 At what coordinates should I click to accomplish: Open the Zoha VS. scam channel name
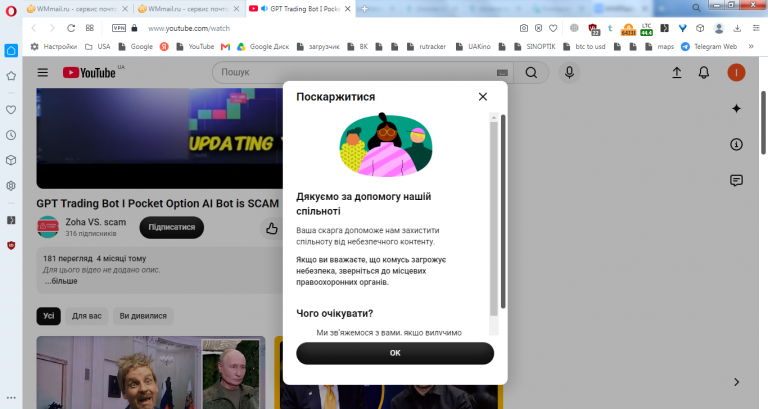[x=96, y=222]
